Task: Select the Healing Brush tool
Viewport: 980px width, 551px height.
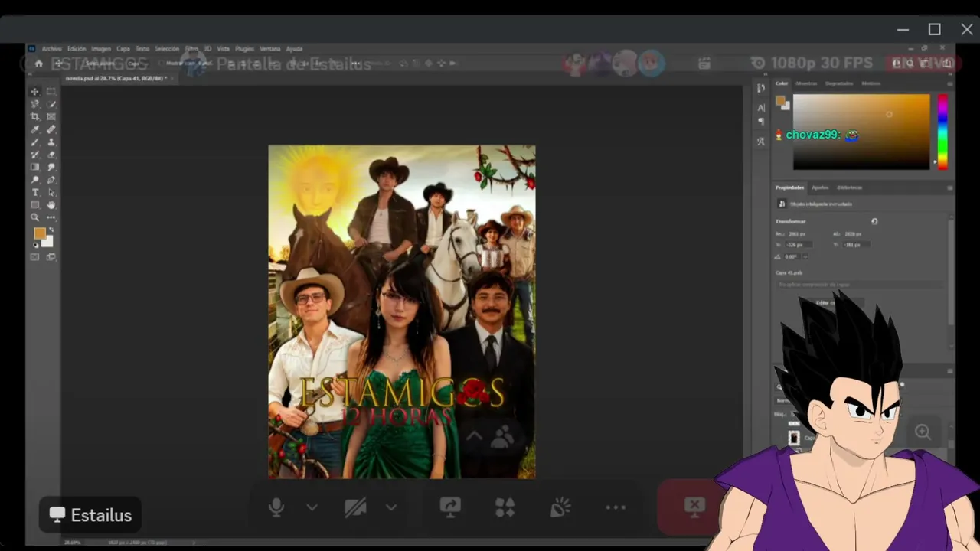Action: pos(51,129)
